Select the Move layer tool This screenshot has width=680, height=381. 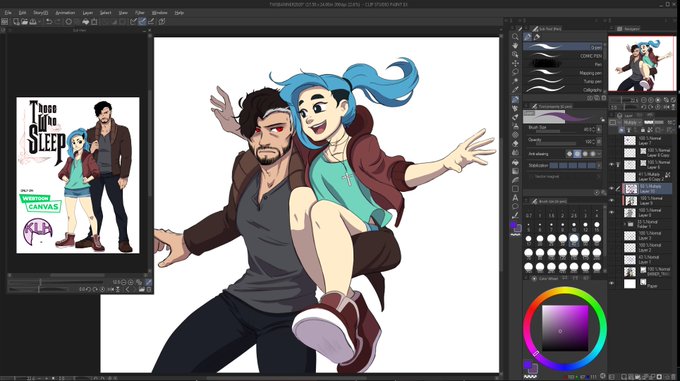515,63
